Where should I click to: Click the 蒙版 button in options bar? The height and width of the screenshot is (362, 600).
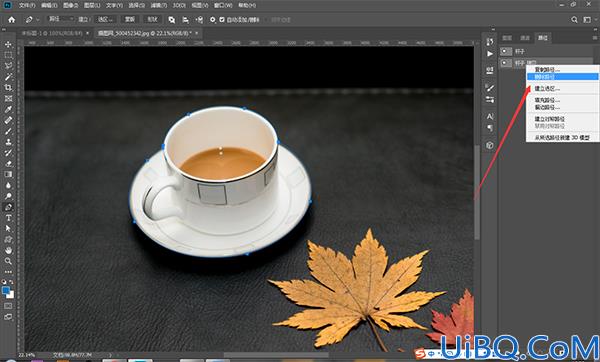tap(130, 19)
